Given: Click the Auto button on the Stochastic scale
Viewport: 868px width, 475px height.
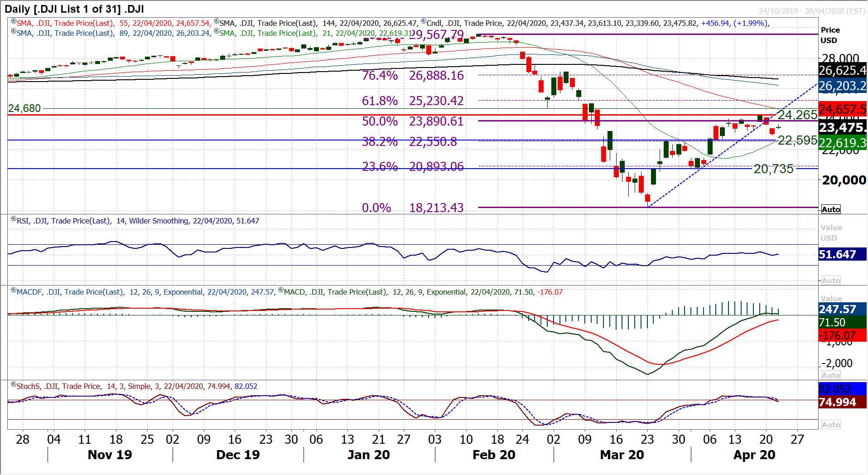Looking at the screenshot, I should point(831,425).
